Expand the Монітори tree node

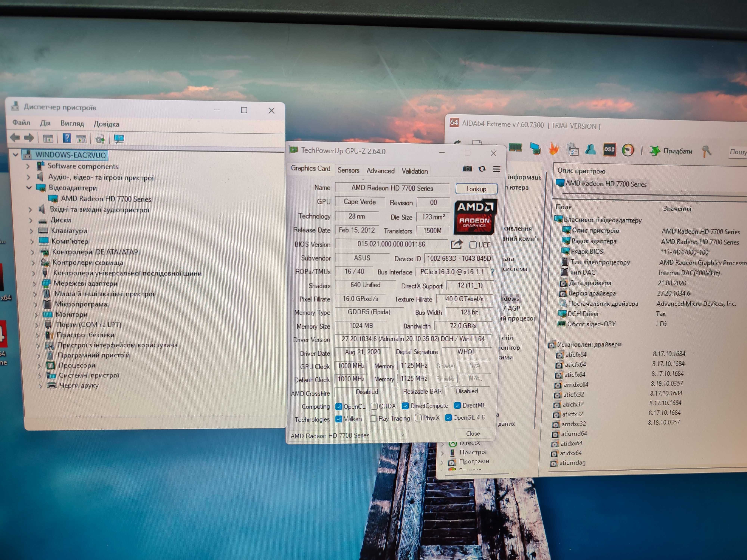36,315
